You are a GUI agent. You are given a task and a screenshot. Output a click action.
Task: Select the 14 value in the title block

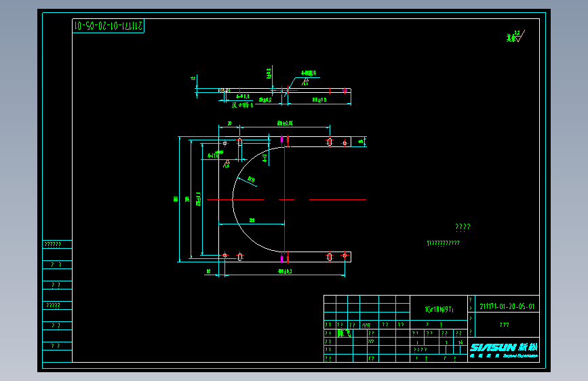tap(460, 342)
